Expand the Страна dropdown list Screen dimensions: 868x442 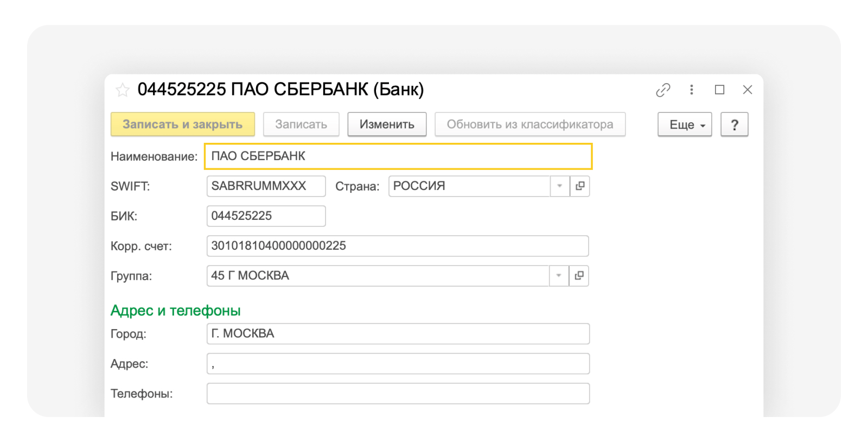point(560,186)
